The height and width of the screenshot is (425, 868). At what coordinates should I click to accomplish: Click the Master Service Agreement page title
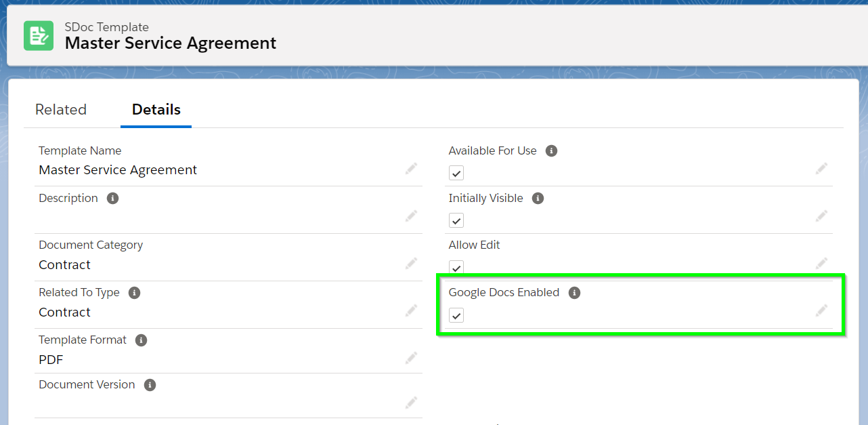click(171, 43)
